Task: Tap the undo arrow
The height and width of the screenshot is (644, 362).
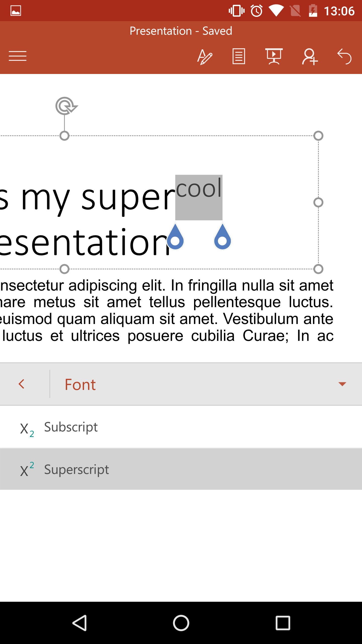Action: coord(344,56)
